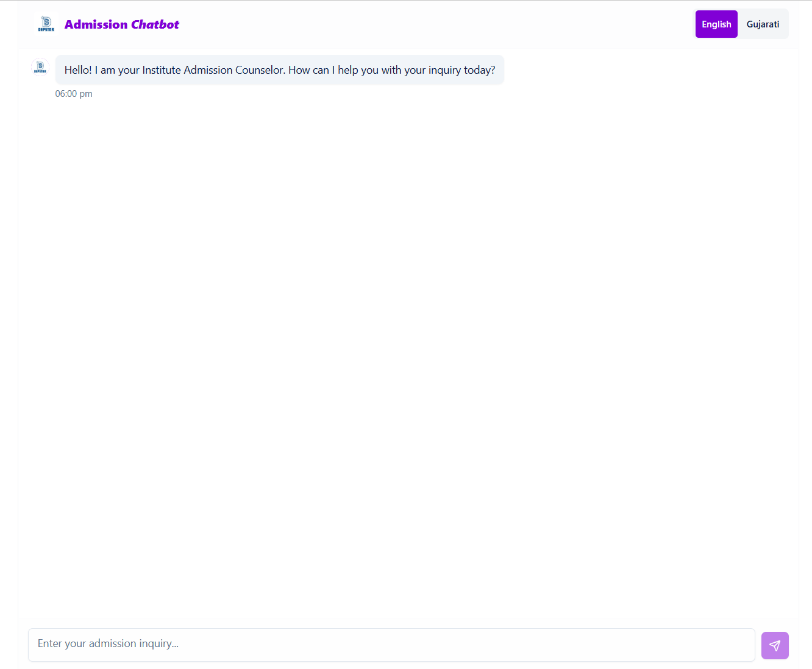Click the Admission Chatbot title text
The width and height of the screenshot is (812, 669).
coord(122,24)
